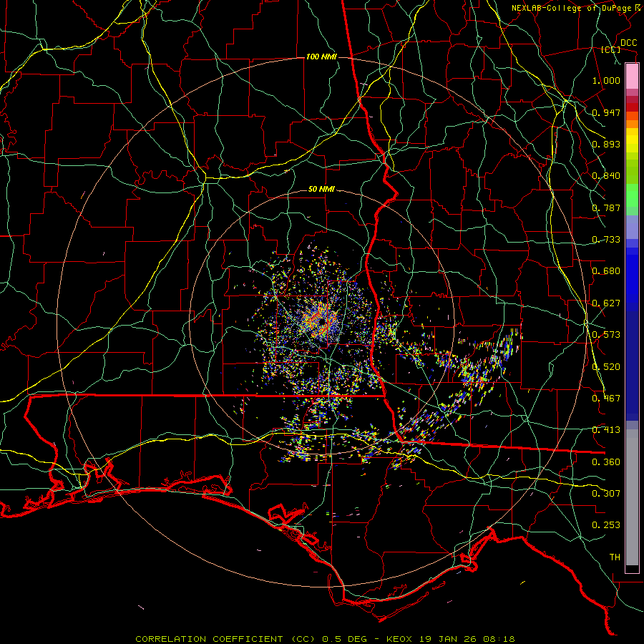Viewport: 644px width, 644px height.
Task: Click the 0.413 legend value
Action: click(x=606, y=430)
